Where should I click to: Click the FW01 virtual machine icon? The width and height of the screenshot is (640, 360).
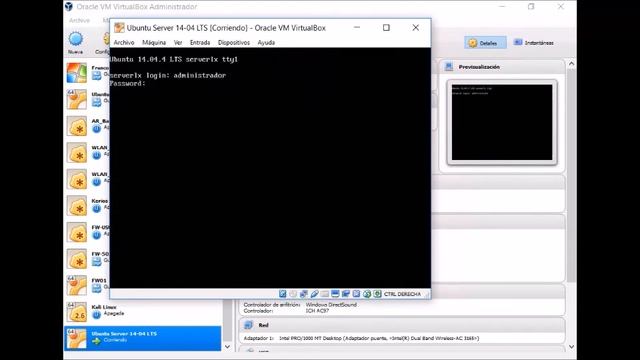77,285
